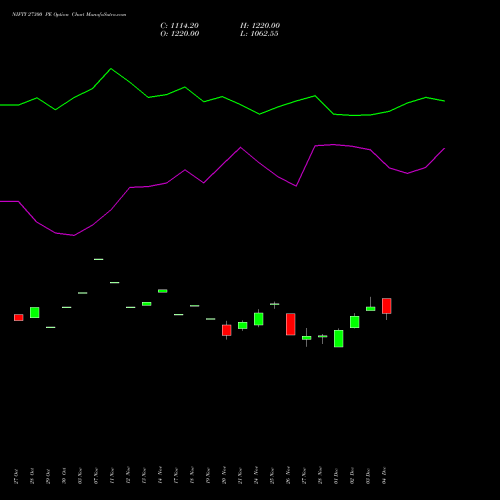Click the green candle above 24 Nov
Screen dimensions: 500x500
click(x=259, y=319)
